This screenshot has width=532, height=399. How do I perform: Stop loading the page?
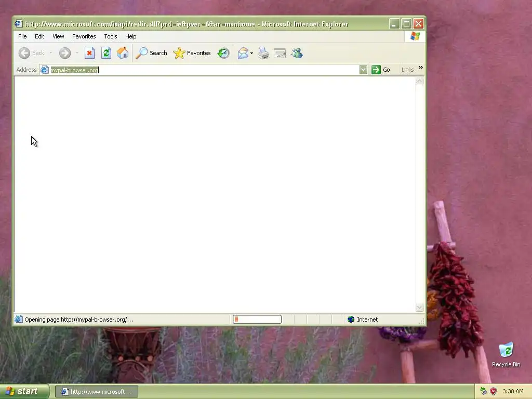click(x=89, y=53)
